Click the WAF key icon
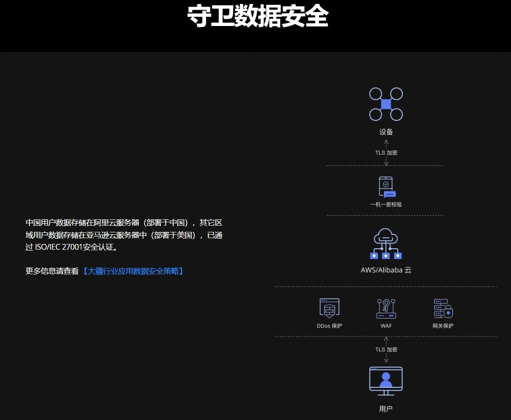511x420 pixels. click(386, 308)
